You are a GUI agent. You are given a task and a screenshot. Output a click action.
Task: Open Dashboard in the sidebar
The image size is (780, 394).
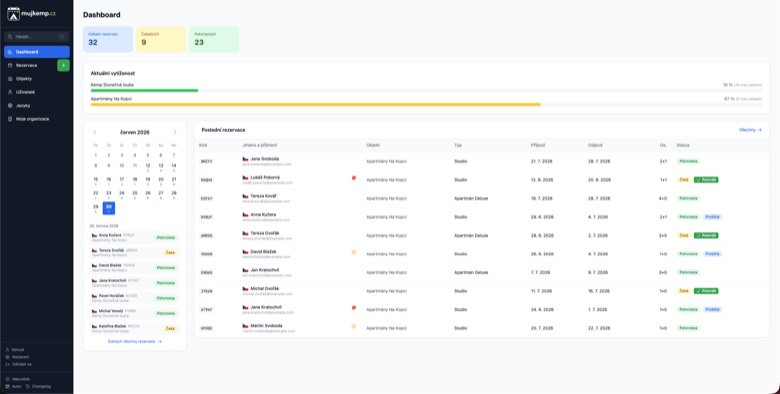click(x=37, y=52)
